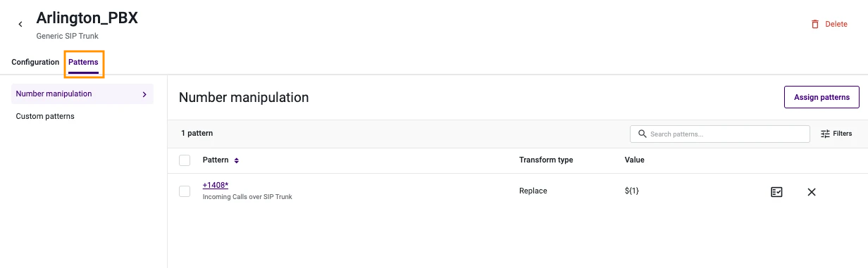Open Filters via the sliders icon
868x268 pixels.
click(x=825, y=134)
